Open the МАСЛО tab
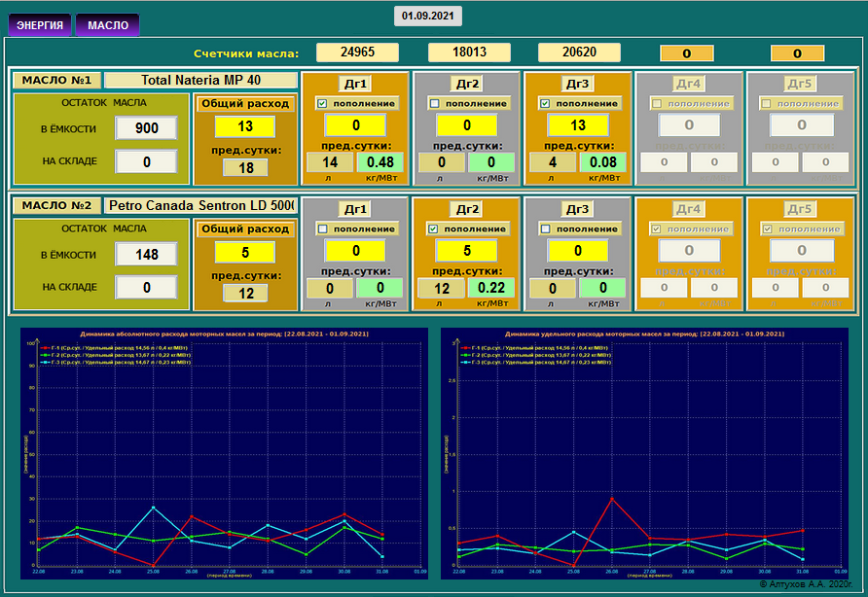Screen dimensions: 868x597 click(107, 25)
